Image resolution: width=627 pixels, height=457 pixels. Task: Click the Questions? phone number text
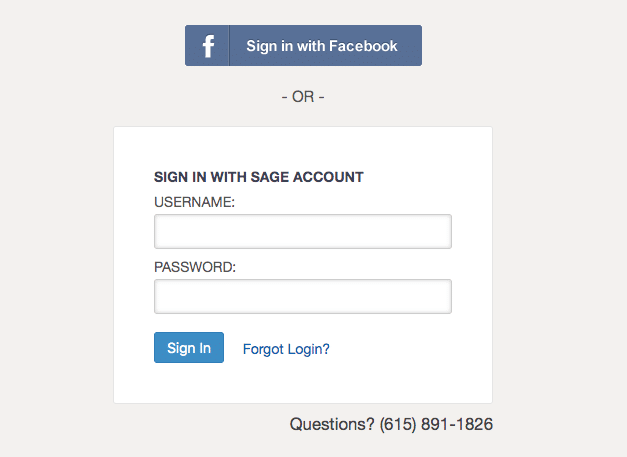tap(391, 424)
